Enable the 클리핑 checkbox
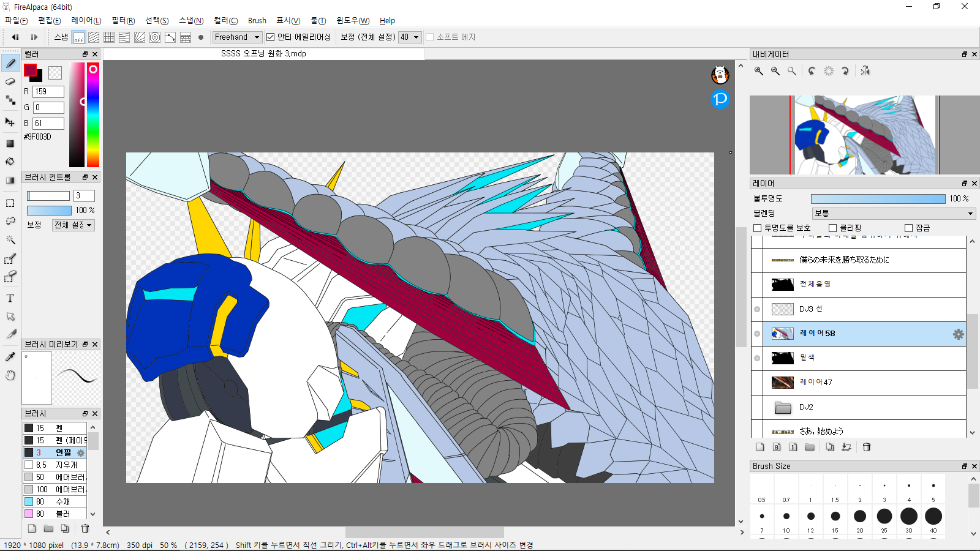Screen dimensions: 980x551 click(832, 228)
